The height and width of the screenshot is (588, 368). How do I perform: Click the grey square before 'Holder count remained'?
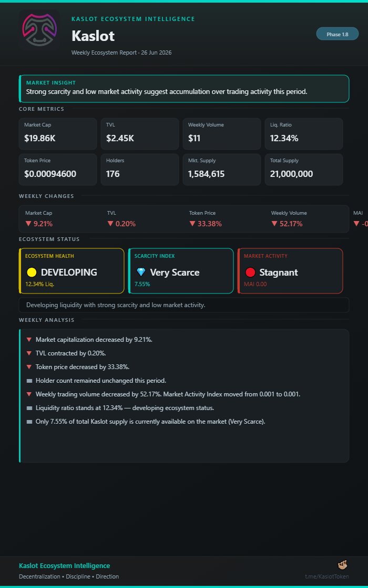pos(29,381)
